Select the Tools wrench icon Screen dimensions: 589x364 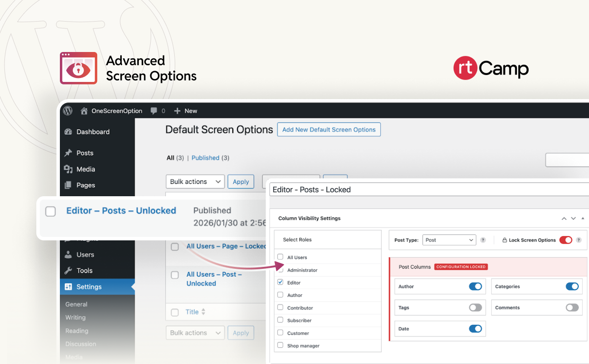coord(69,270)
